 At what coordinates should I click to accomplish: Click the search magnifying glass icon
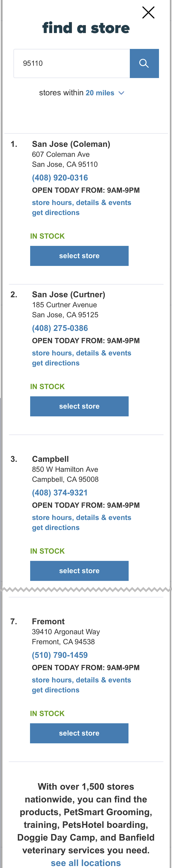144,63
